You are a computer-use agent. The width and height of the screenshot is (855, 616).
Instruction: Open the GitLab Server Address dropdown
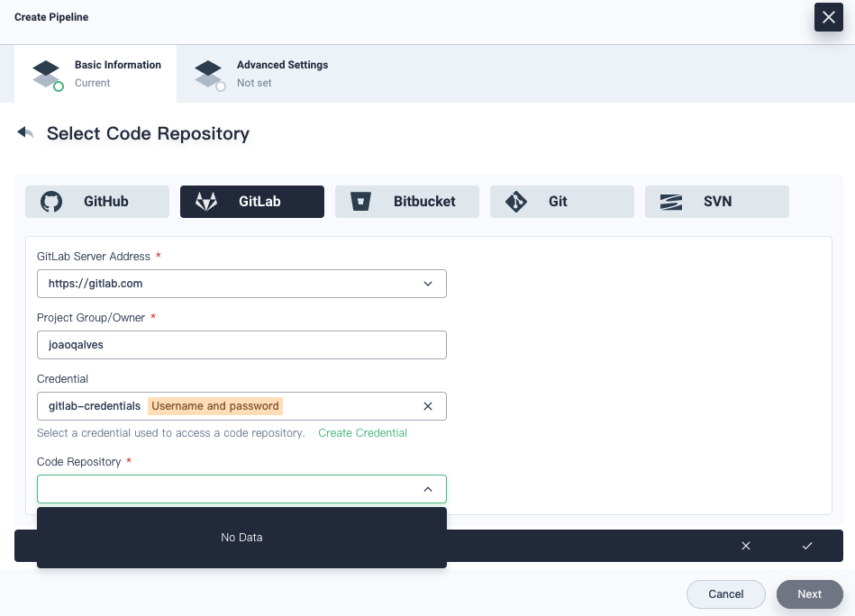point(428,284)
